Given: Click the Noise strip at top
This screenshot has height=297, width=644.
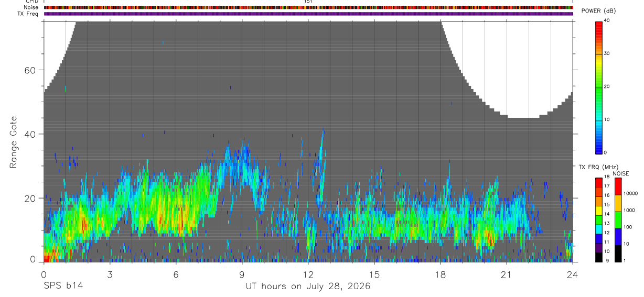Looking at the screenshot, I should click(x=308, y=7).
